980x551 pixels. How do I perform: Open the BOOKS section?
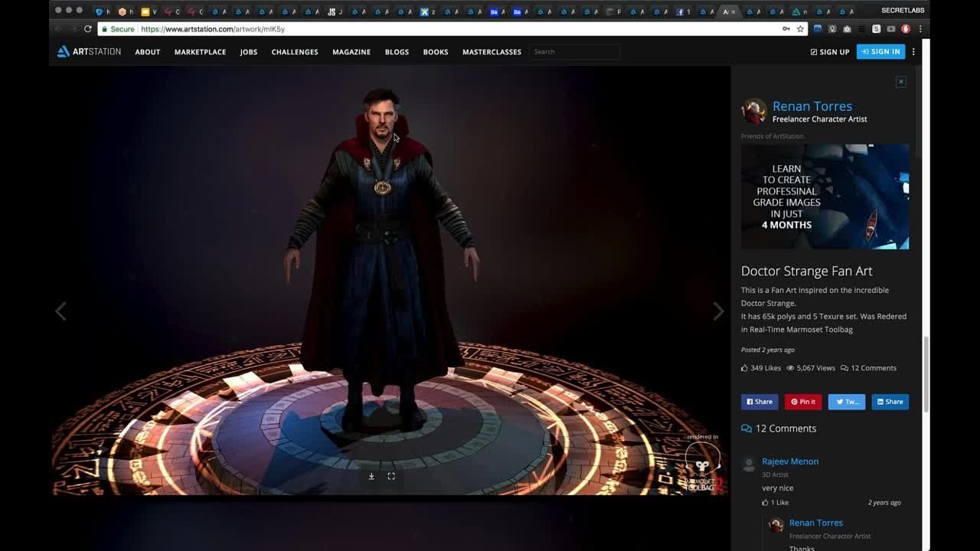[436, 52]
